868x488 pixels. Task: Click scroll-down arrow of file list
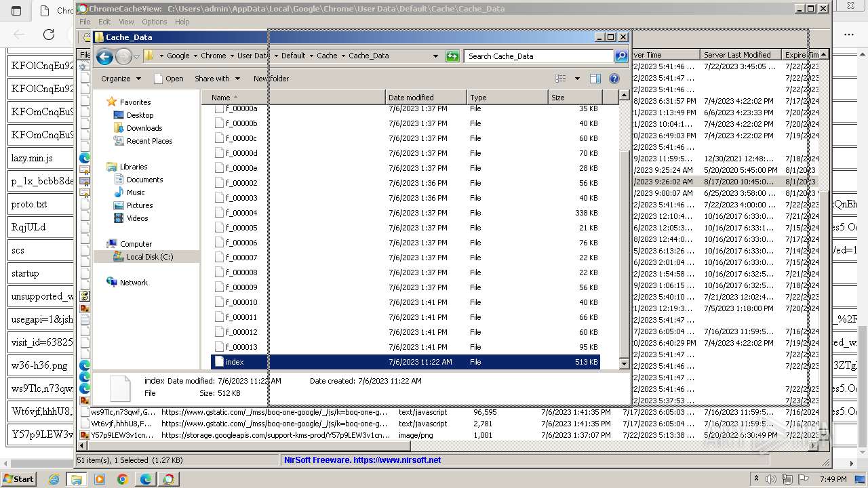(x=624, y=364)
